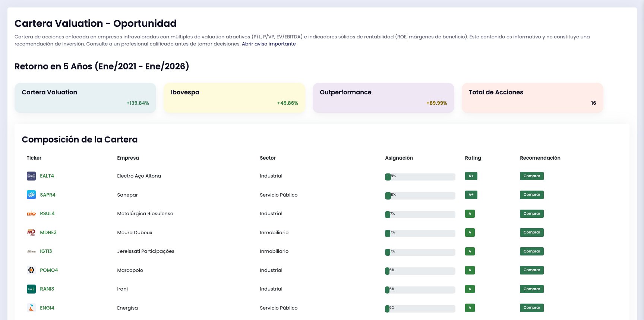The image size is (644, 320).
Task: Click Comprar button in Sanepar row
Action: (x=532, y=195)
